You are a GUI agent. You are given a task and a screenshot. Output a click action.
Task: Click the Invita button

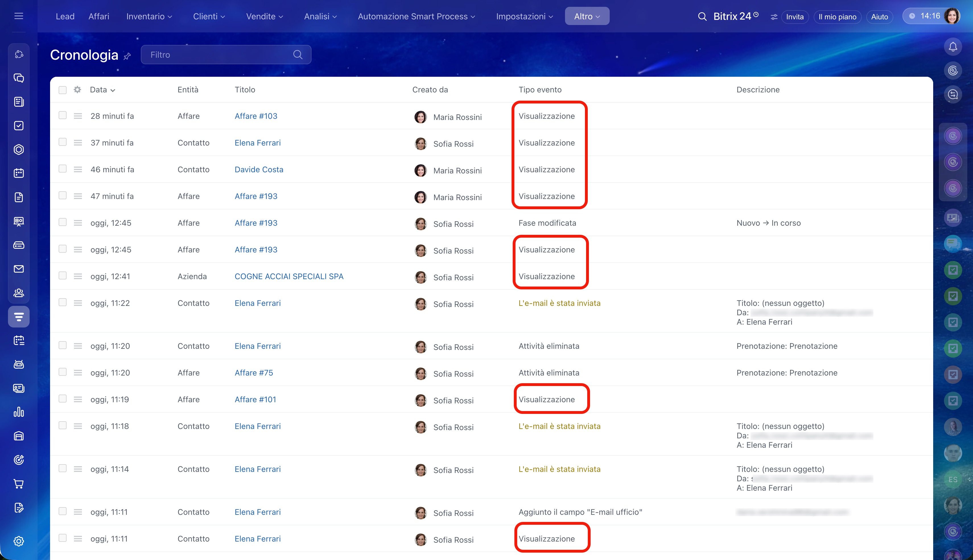(x=794, y=17)
